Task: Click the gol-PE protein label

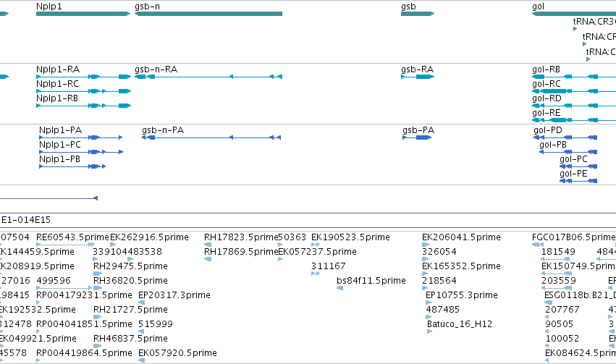Action: [573, 174]
